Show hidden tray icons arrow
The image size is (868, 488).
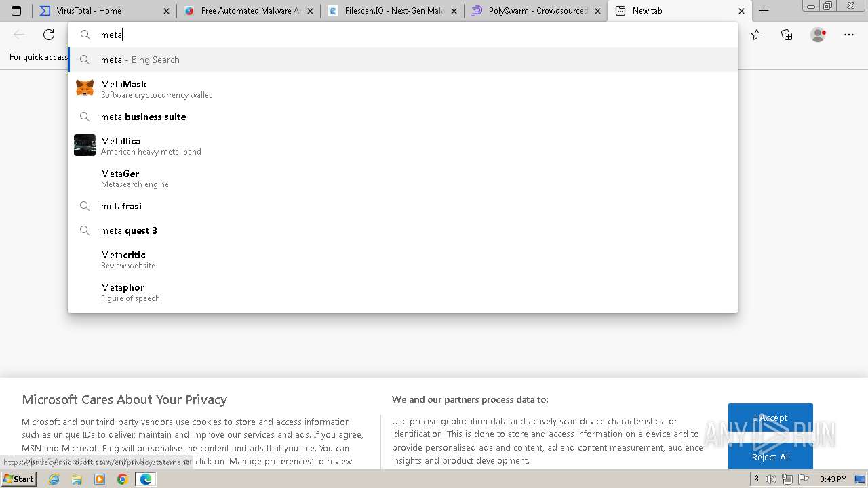pyautogui.click(x=756, y=479)
